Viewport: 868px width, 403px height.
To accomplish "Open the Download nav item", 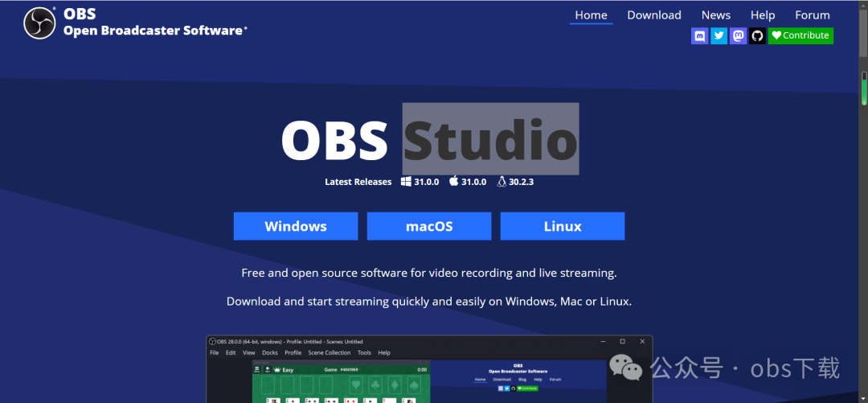I will click(653, 15).
